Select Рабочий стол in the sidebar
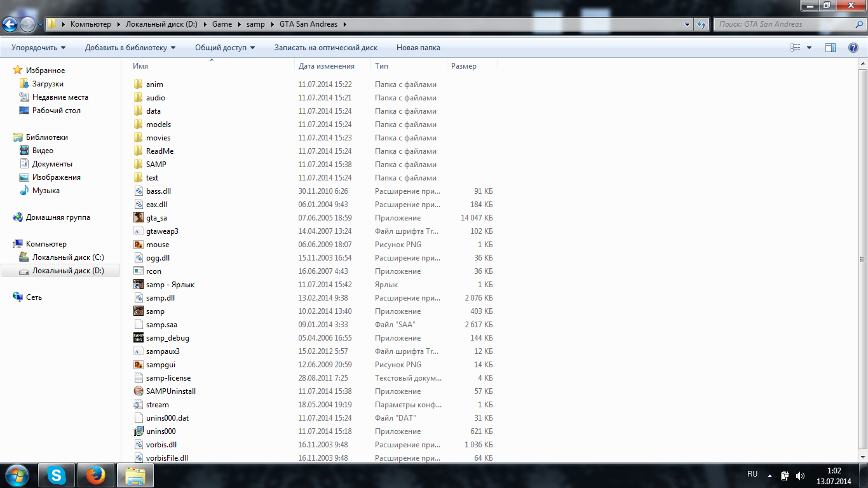The width and height of the screenshot is (868, 488). (57, 111)
